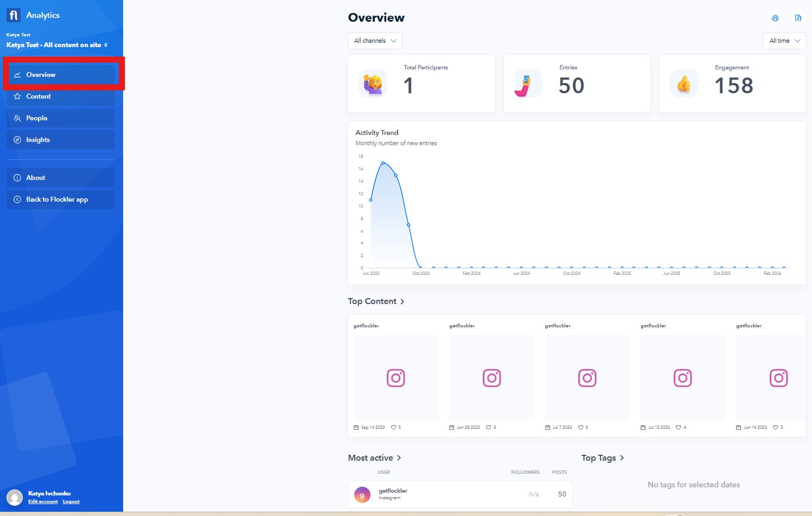
Task: Click the print icon in Overview header
Action: coord(775,18)
